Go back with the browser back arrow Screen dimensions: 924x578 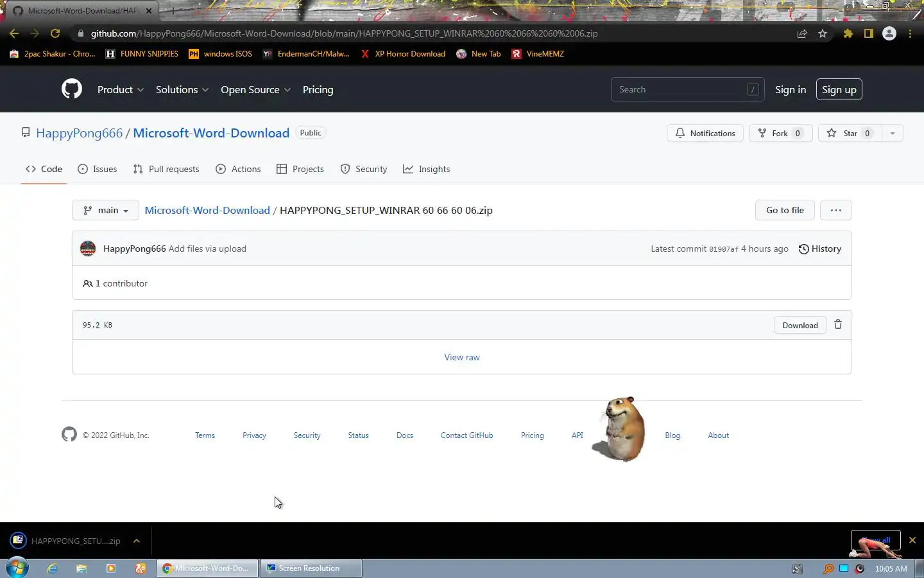[x=14, y=33]
